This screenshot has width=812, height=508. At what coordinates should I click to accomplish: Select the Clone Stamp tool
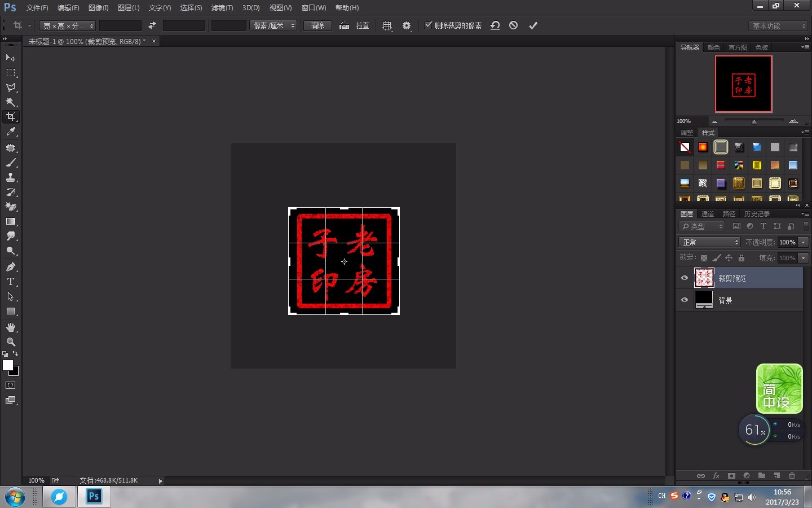(x=11, y=177)
